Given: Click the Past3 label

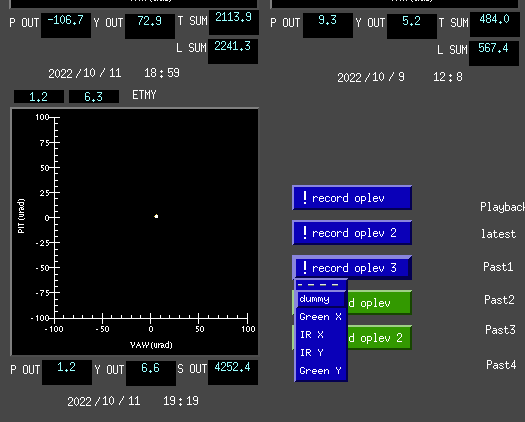Looking at the screenshot, I should pyautogui.click(x=500, y=330).
